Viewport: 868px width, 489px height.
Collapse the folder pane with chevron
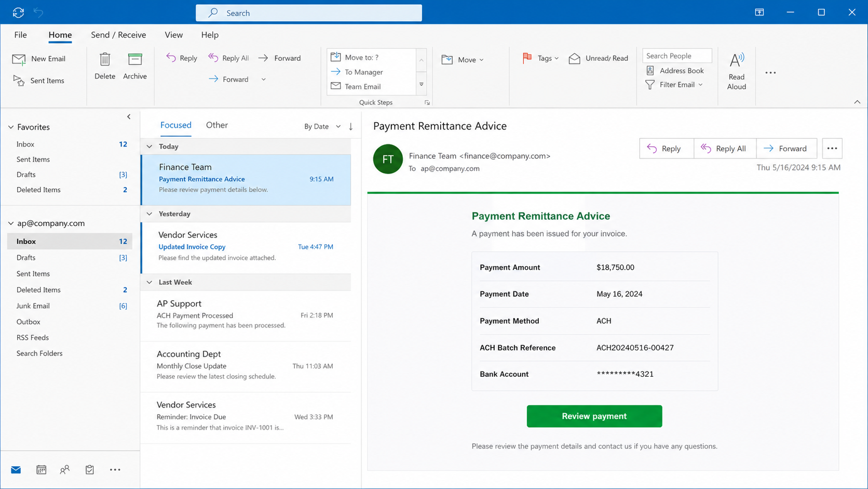click(x=129, y=117)
